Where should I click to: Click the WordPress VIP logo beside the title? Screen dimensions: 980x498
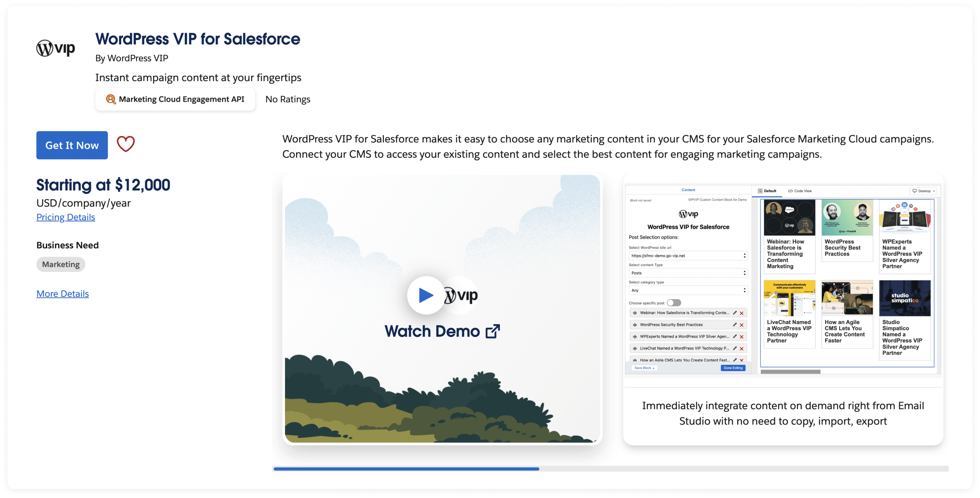tap(56, 48)
